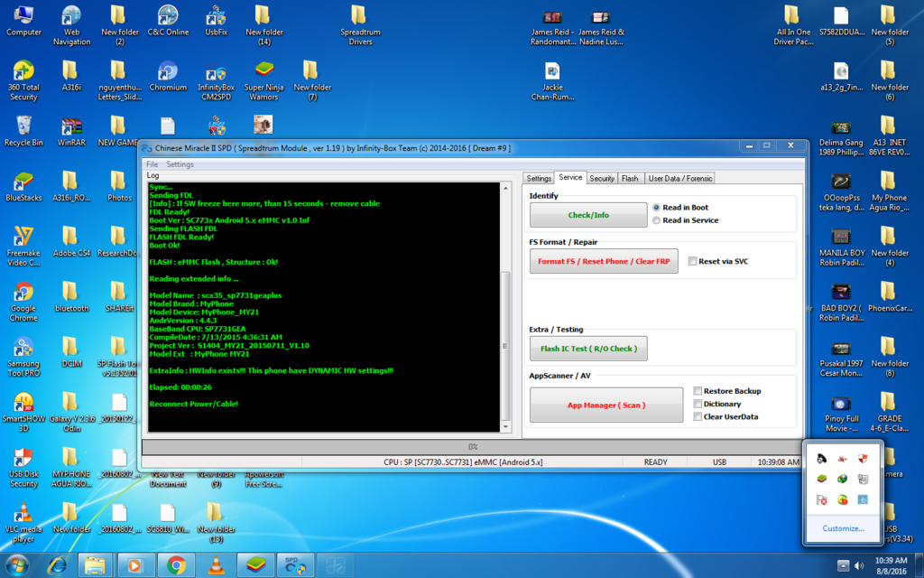Switch to the Settings tab
924x578 pixels.
click(539, 178)
